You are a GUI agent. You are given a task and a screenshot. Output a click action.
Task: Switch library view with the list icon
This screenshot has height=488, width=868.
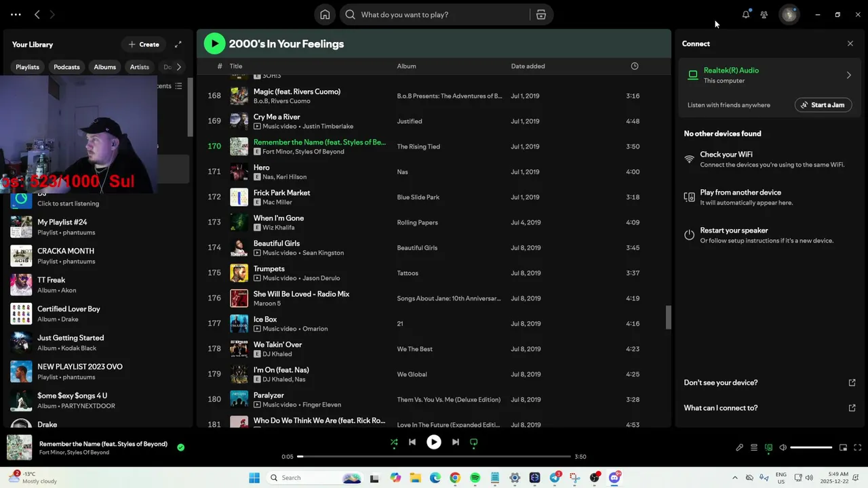point(178,86)
